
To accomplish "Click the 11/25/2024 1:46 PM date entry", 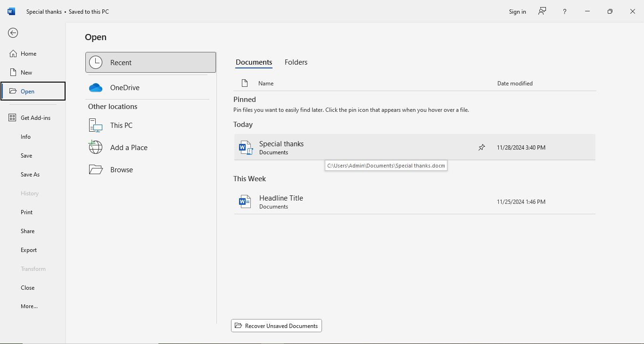I will [x=521, y=202].
